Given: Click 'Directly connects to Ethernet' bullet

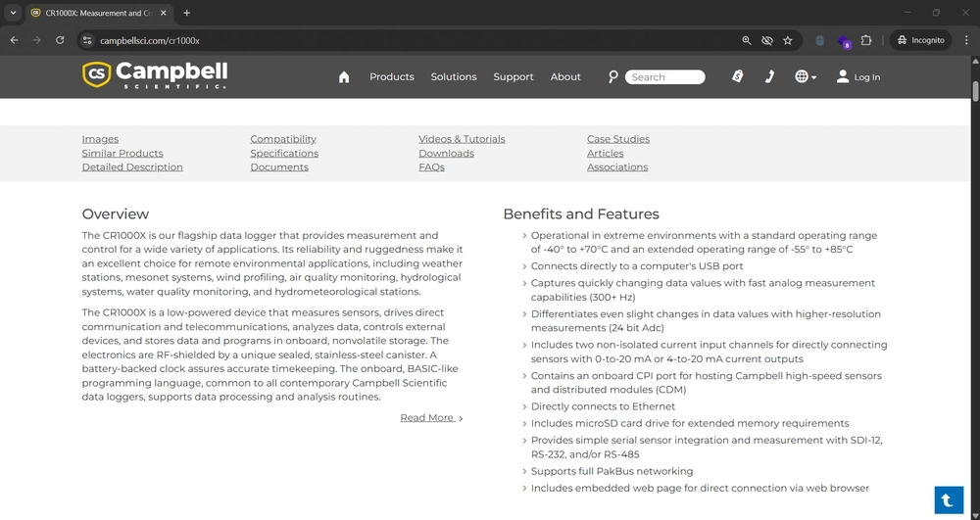Looking at the screenshot, I should pyautogui.click(x=603, y=406).
